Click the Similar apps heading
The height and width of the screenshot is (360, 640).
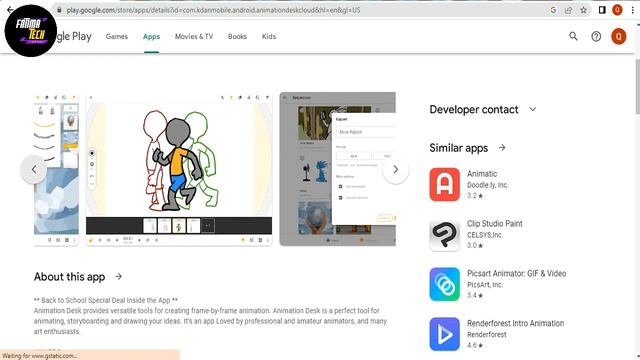(459, 148)
